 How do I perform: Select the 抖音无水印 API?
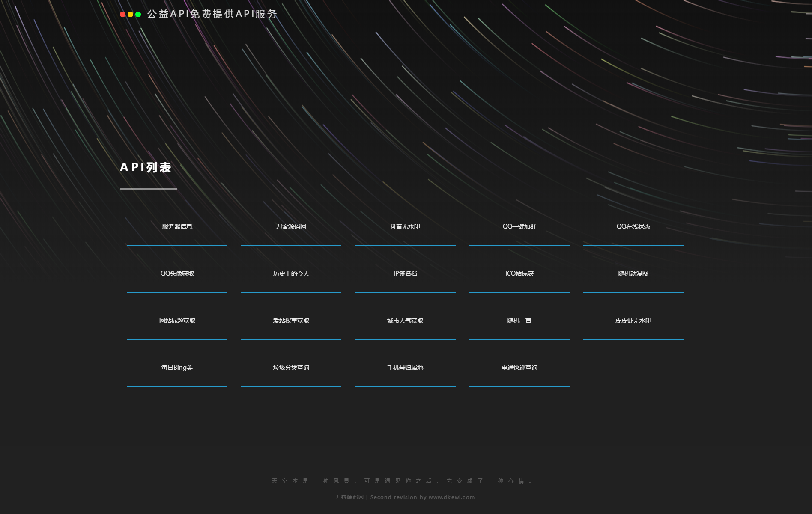tap(405, 226)
